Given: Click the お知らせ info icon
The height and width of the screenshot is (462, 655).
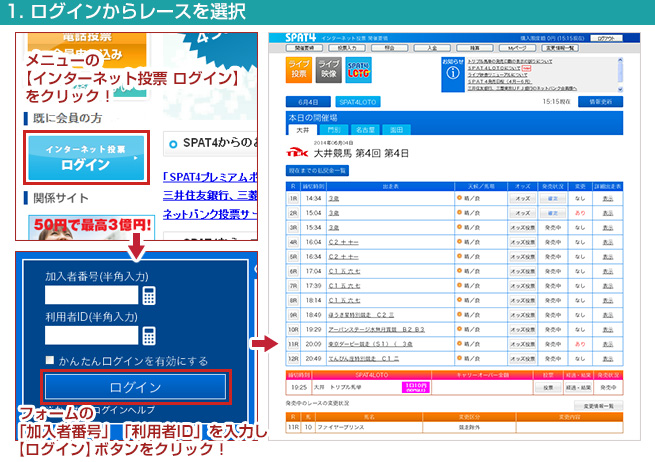Looking at the screenshot, I should point(453,74).
